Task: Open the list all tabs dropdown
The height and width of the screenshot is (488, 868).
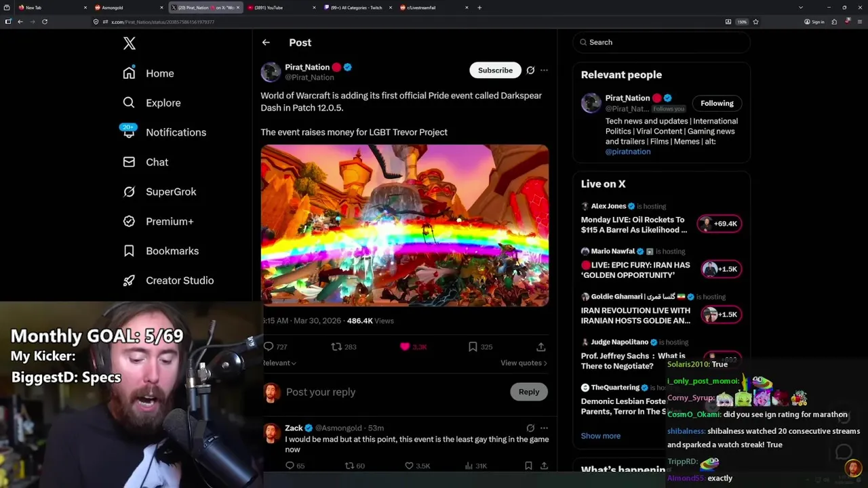Action: [x=801, y=7]
